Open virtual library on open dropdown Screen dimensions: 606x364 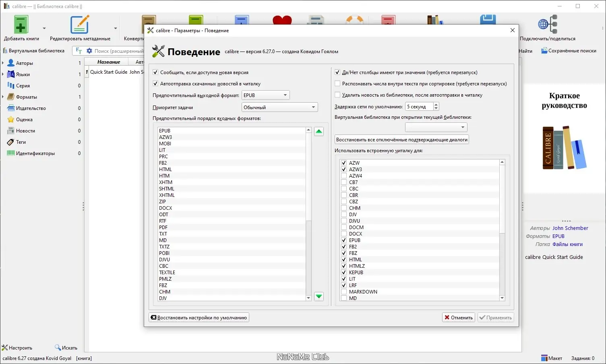[436, 127]
